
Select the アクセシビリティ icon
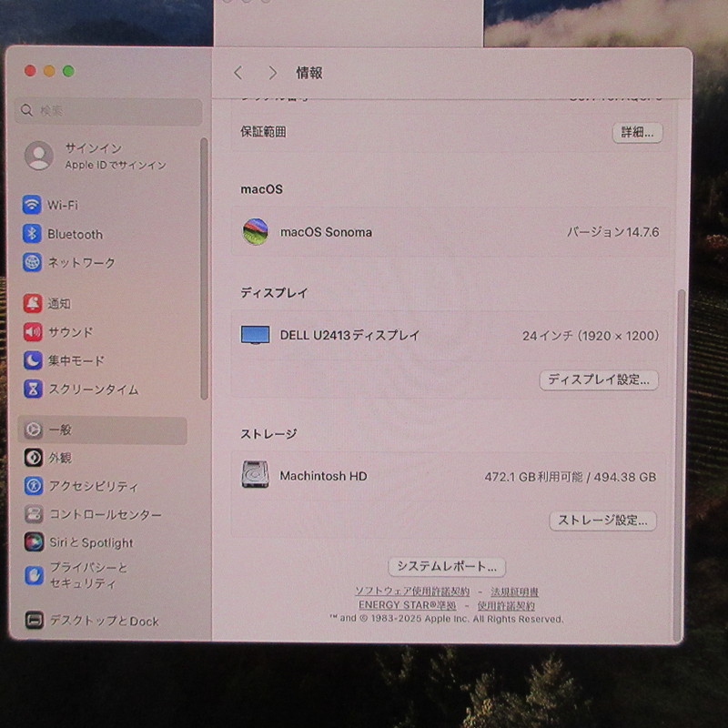click(x=34, y=486)
